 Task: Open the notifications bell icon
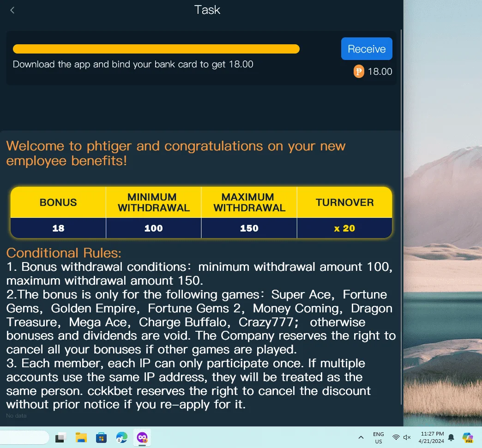[x=451, y=437]
